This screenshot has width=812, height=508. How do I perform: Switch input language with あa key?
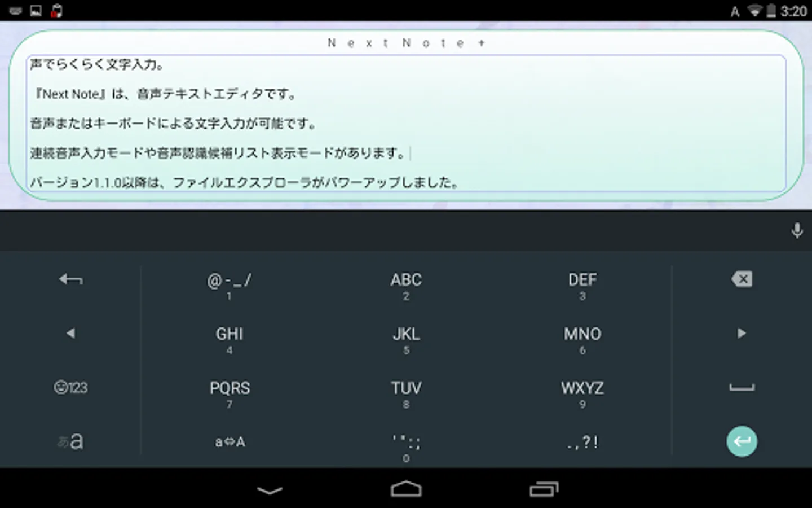[x=70, y=441]
